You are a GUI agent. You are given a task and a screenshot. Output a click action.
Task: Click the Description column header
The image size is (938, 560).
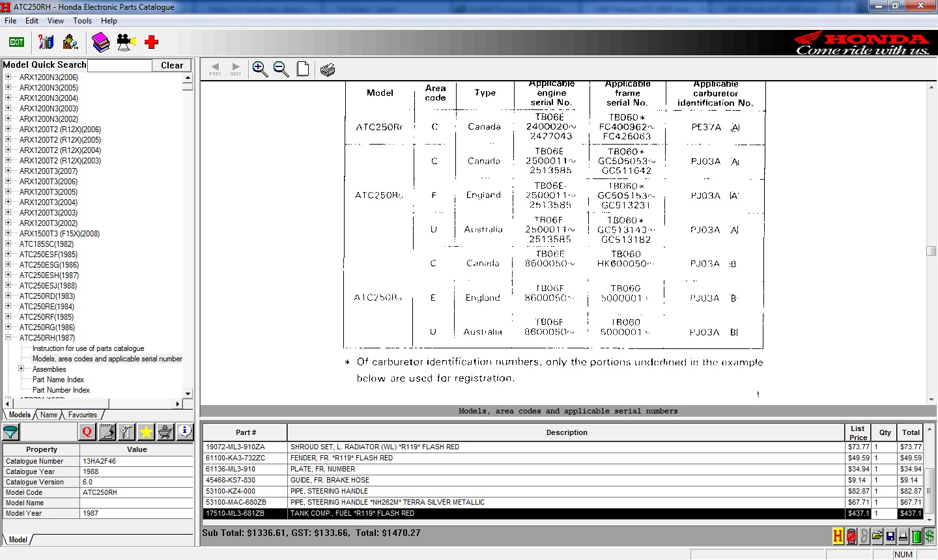coord(566,432)
